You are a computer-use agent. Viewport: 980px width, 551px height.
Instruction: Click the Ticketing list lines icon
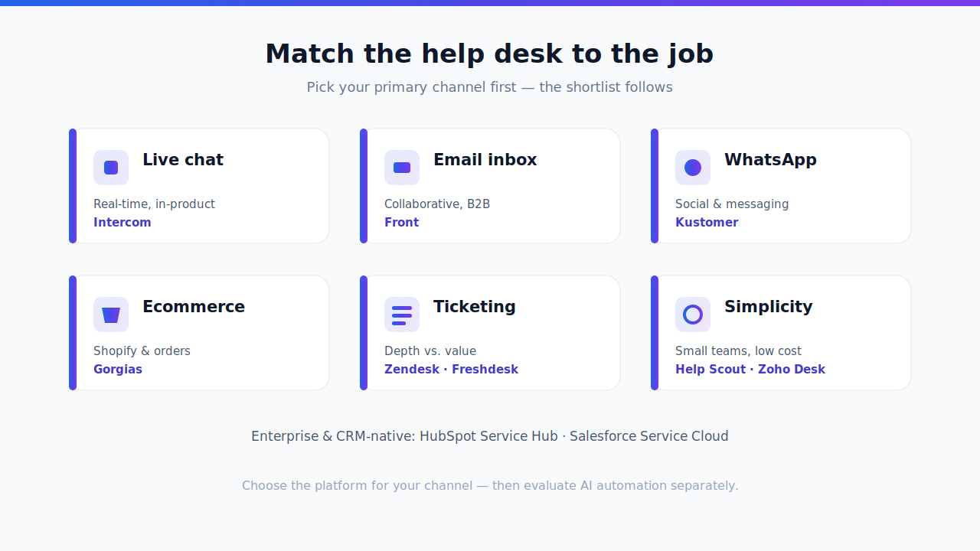point(402,315)
